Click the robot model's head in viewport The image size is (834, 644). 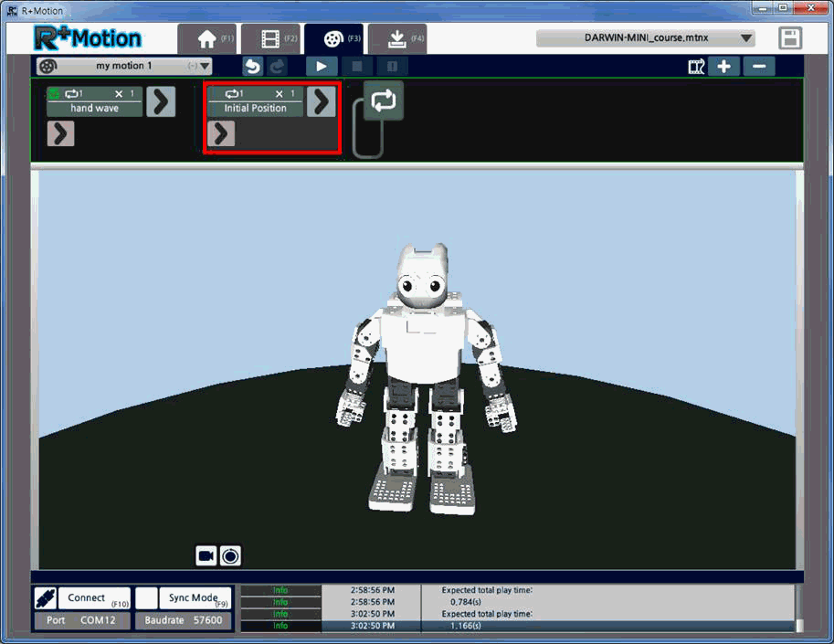point(423,277)
